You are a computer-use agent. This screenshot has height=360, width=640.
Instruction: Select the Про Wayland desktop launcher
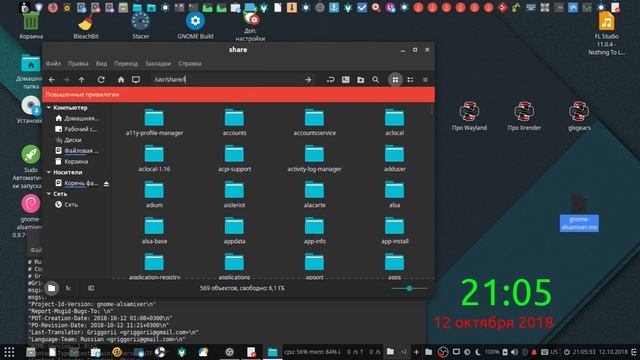tap(469, 116)
